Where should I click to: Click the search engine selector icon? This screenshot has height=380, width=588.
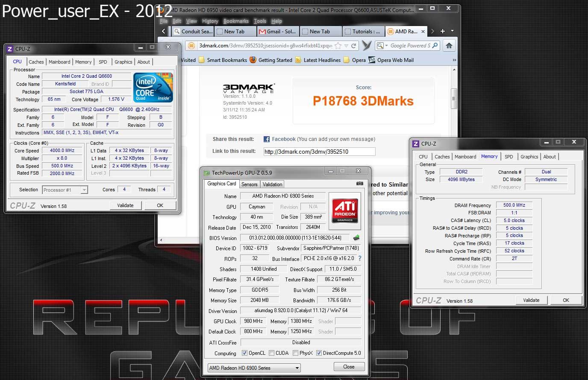(380, 45)
